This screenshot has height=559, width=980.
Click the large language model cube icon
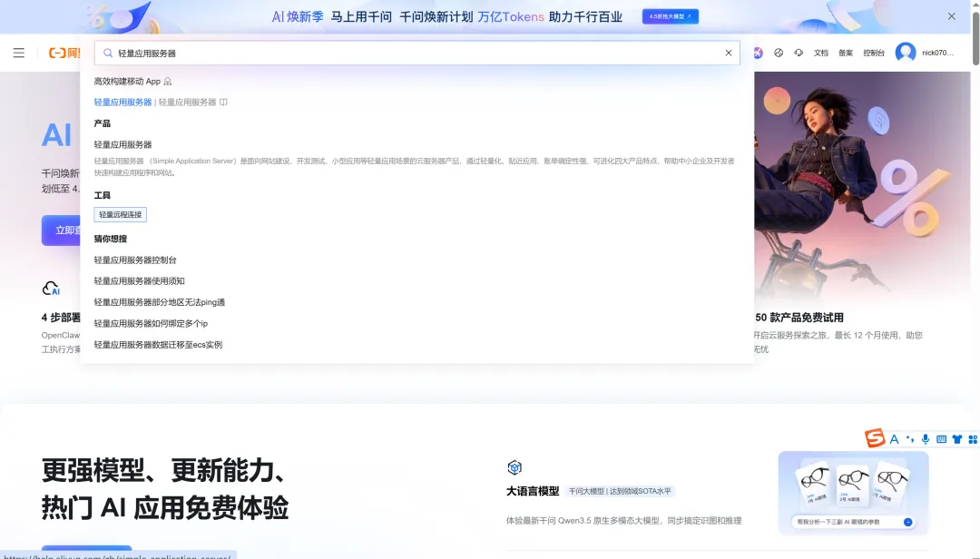pos(514,467)
